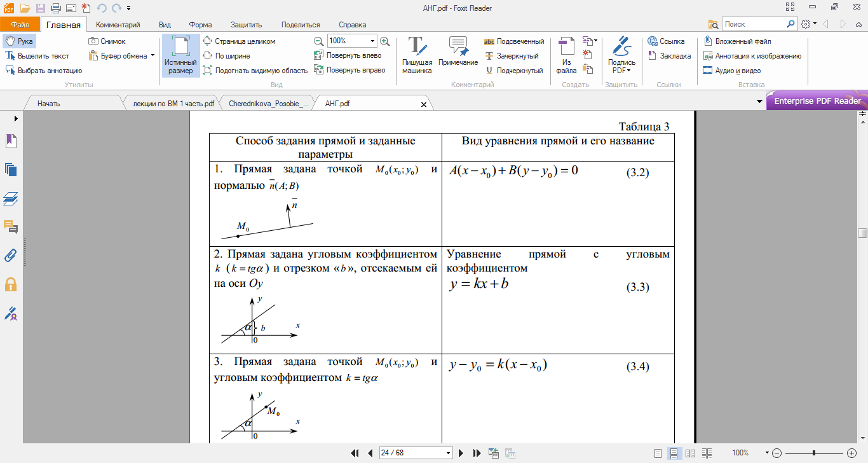Apply Зачеркнутый strikeout markup
Viewport: 868px width, 463px height.
512,56
